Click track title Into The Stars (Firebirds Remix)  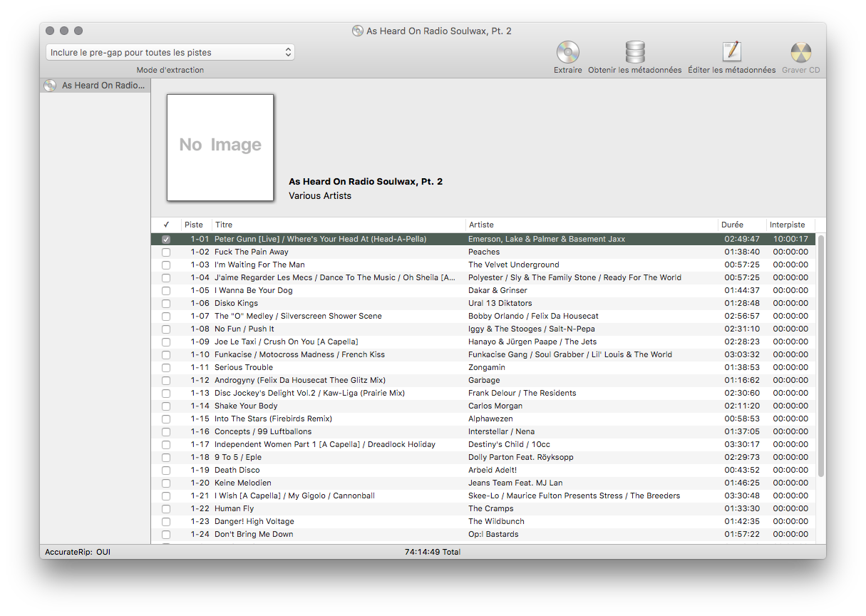[274, 419]
